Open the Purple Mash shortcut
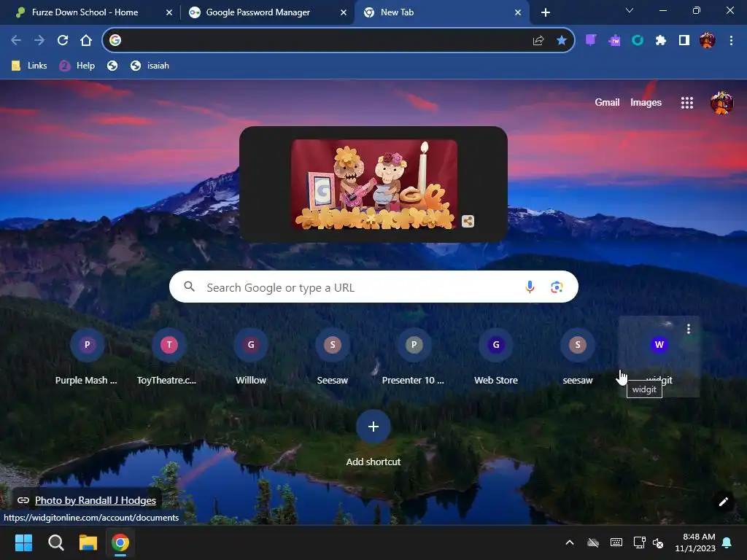Image resolution: width=747 pixels, height=560 pixels. tap(87, 356)
